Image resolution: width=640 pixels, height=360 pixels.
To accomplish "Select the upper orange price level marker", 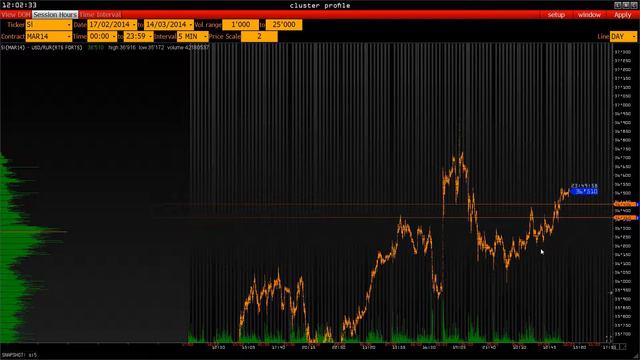I will 626,204.
